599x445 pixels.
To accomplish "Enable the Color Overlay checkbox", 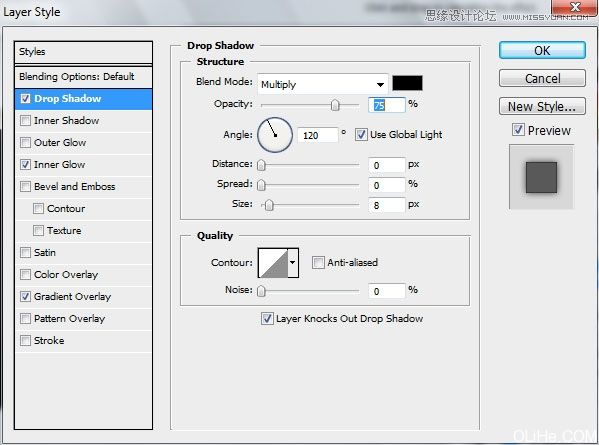I will pyautogui.click(x=25, y=275).
